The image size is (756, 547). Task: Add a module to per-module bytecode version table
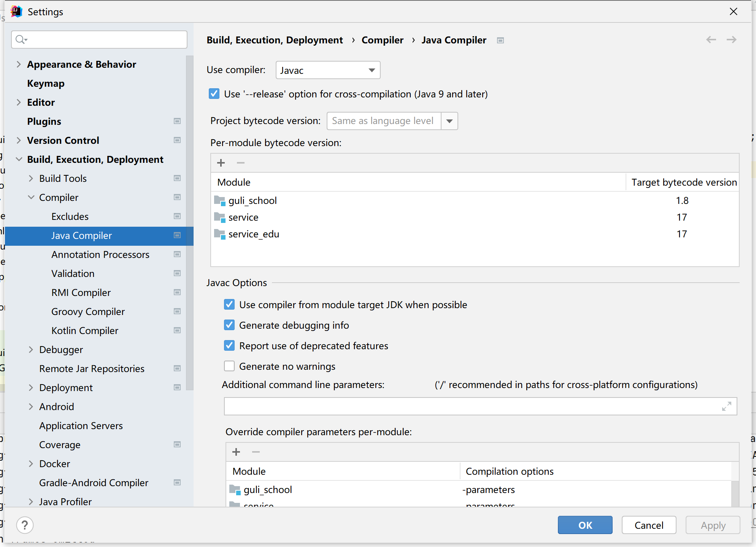(x=221, y=163)
